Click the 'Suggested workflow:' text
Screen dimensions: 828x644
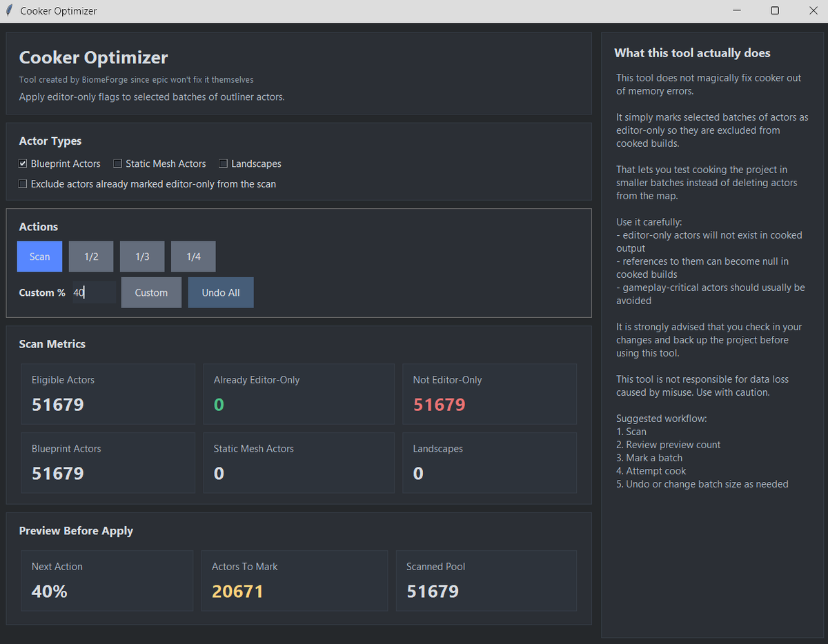click(x=662, y=419)
